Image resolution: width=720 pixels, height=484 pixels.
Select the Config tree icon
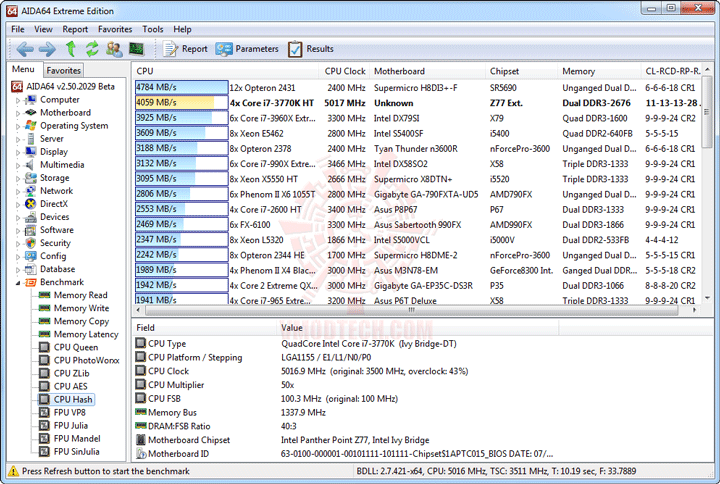(x=31, y=256)
